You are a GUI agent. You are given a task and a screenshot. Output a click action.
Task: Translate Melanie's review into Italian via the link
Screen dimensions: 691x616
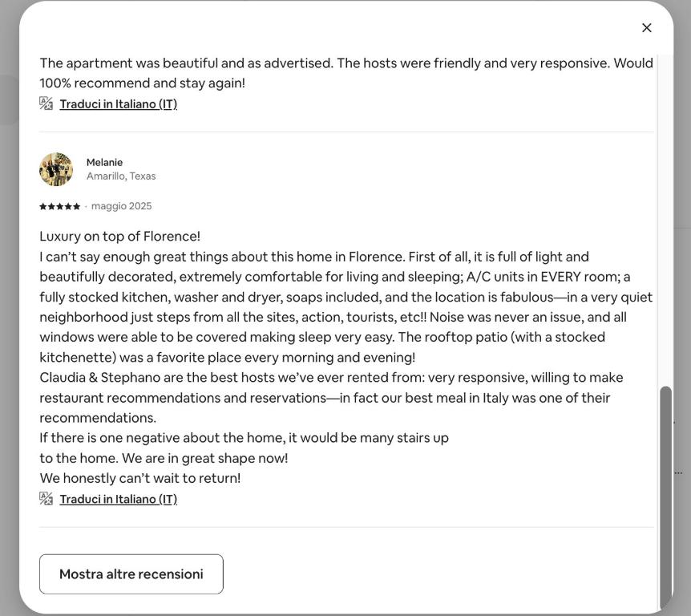(x=118, y=499)
